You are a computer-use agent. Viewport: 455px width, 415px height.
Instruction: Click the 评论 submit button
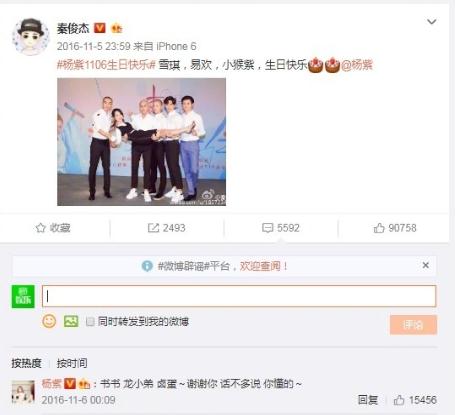pos(413,324)
